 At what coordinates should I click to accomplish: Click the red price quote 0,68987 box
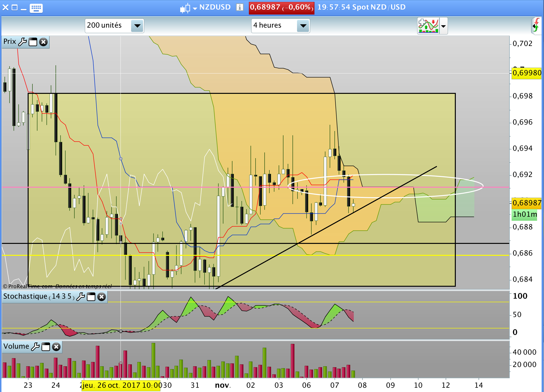(x=281, y=7)
